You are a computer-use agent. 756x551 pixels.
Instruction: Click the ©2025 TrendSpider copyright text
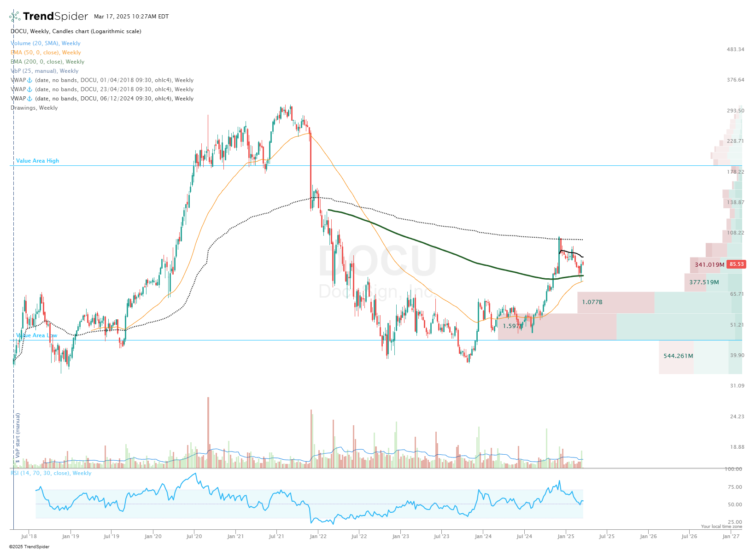coord(29,547)
